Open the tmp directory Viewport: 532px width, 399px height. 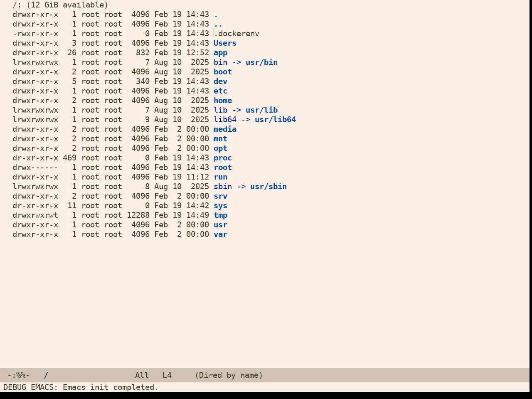click(220, 215)
